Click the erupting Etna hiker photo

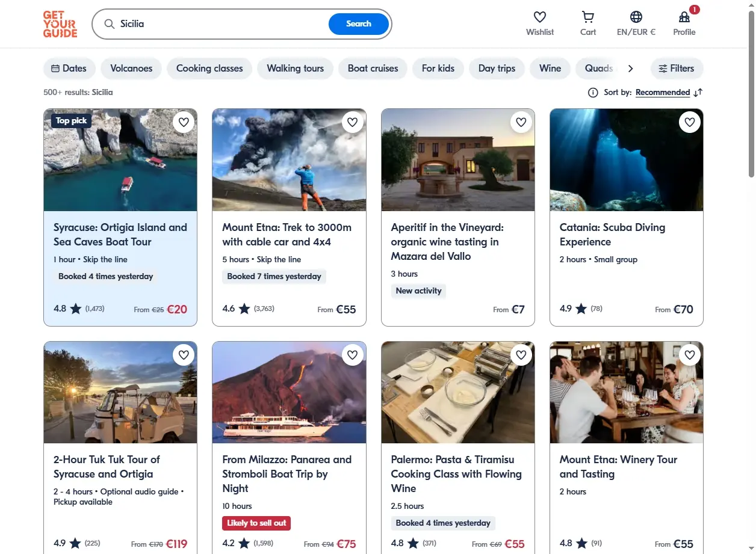click(x=289, y=160)
